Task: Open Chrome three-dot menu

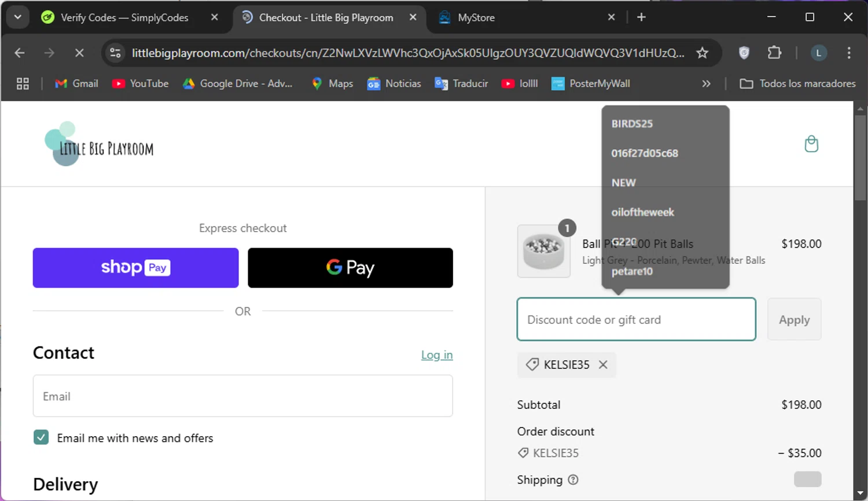Action: pos(849,53)
